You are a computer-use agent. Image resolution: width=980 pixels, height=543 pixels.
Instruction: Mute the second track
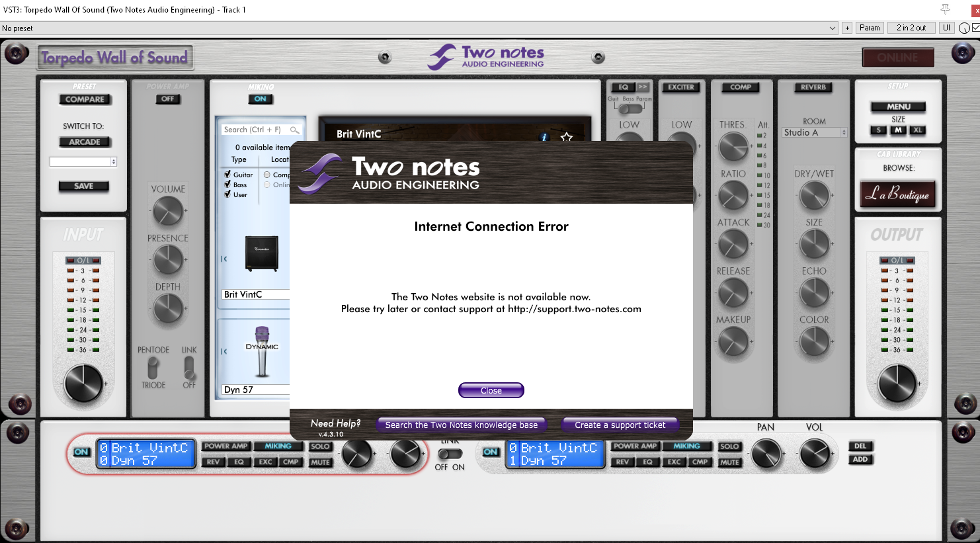tap(729, 462)
